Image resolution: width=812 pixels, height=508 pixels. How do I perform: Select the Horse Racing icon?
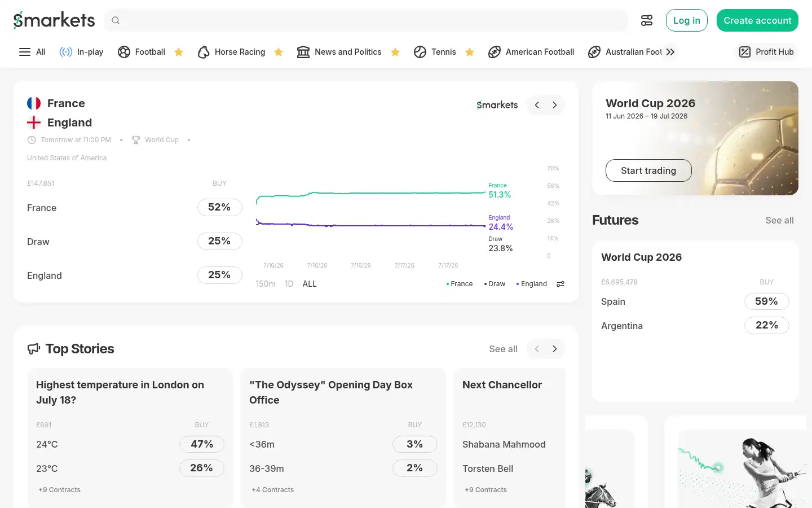click(204, 52)
